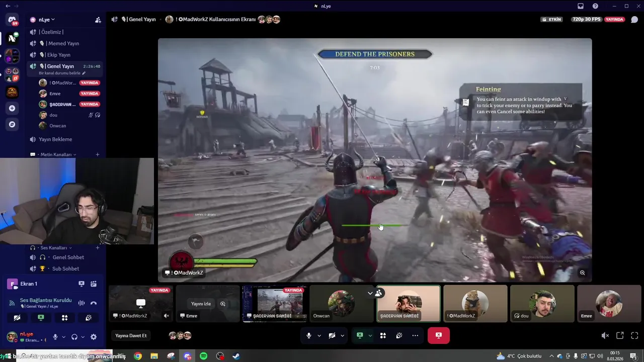Open Chrome from taskbar
This screenshot has width=644, height=362.
pyautogui.click(x=138, y=356)
